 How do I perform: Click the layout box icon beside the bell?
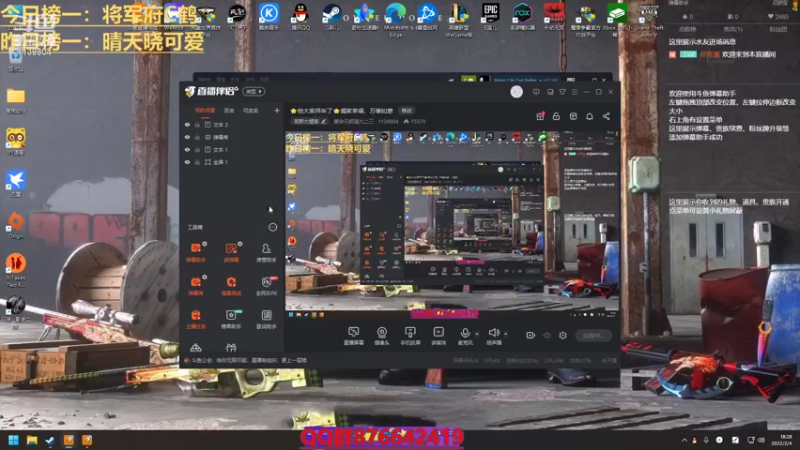[573, 116]
